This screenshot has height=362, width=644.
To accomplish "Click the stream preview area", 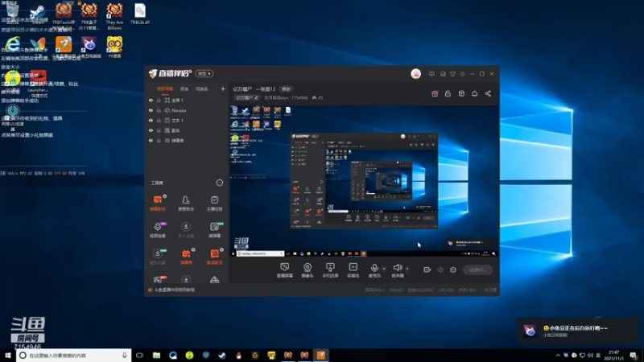I will coord(364,181).
